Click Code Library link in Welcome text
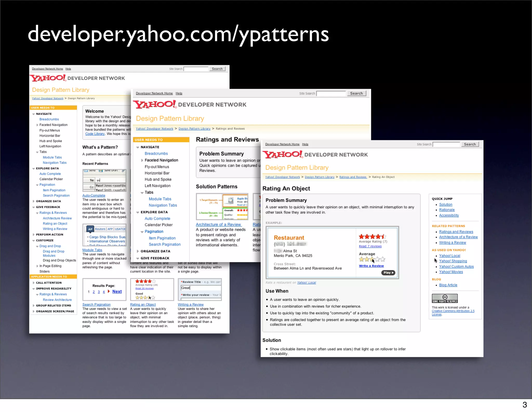532x412 pixels. point(95,134)
